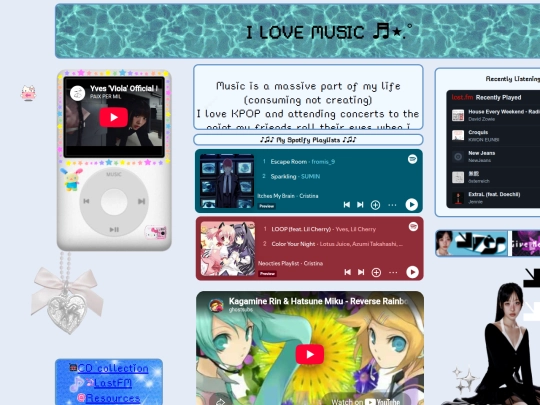Click the Hello Kitty sticker on iPod

(155, 232)
